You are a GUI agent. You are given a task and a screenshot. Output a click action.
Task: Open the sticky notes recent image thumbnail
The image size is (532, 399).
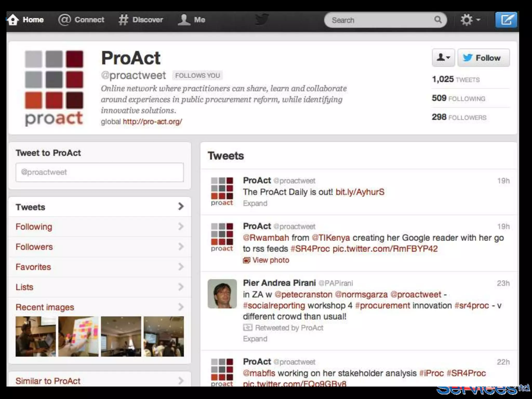point(78,336)
